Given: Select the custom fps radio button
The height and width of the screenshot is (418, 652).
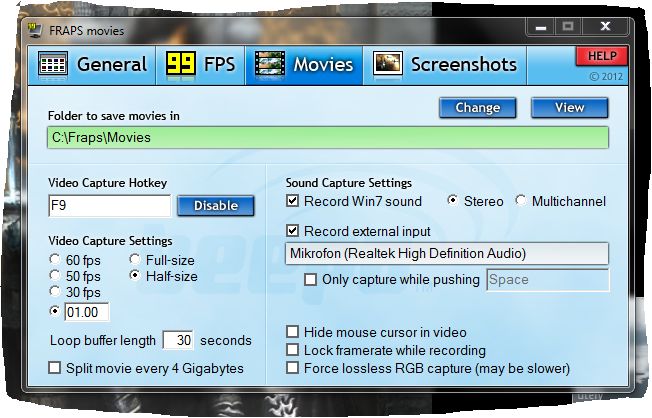Looking at the screenshot, I should tap(55, 311).
